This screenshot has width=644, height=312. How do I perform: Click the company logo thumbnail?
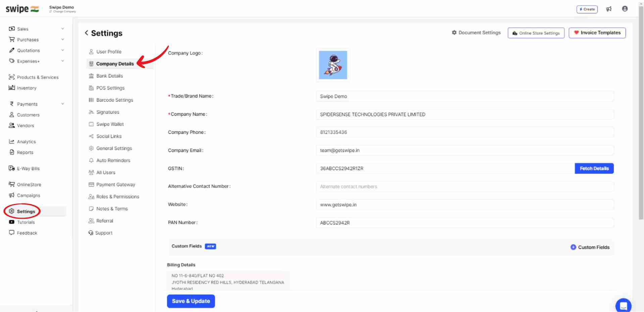333,65
